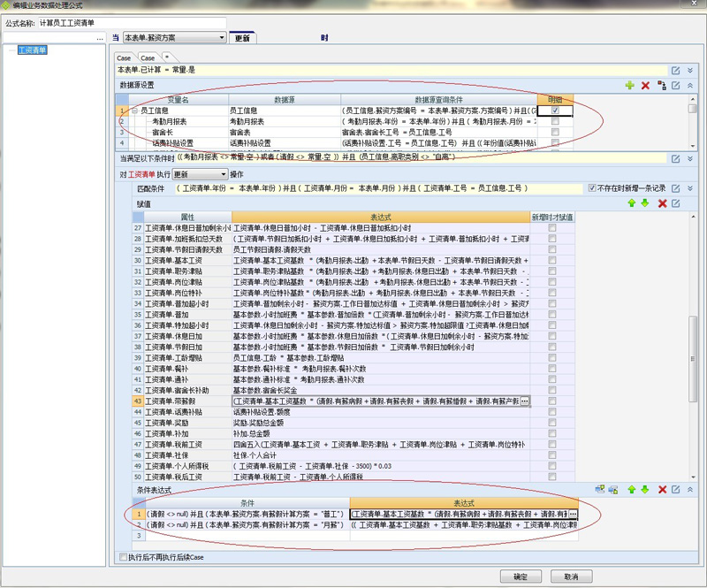The image size is (707, 588).
Task: Collapse the 员工信息 tree node
Action: [x=135, y=111]
